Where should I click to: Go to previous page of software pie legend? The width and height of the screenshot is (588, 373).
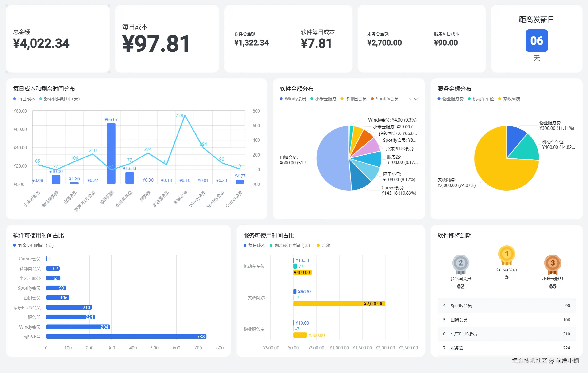click(409, 99)
